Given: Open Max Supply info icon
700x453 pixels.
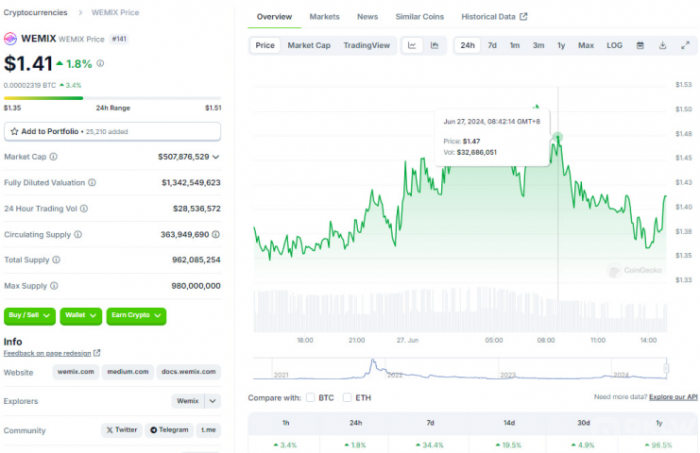Looking at the screenshot, I should pyautogui.click(x=54, y=286).
